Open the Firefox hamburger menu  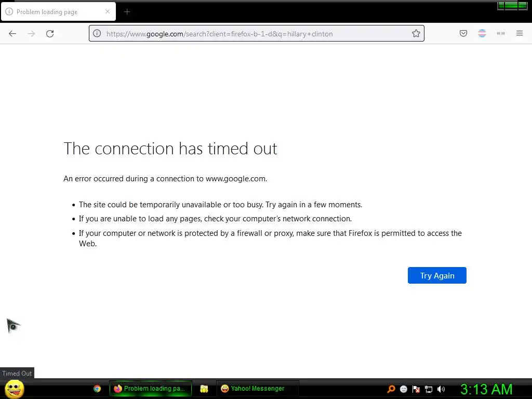[520, 33]
